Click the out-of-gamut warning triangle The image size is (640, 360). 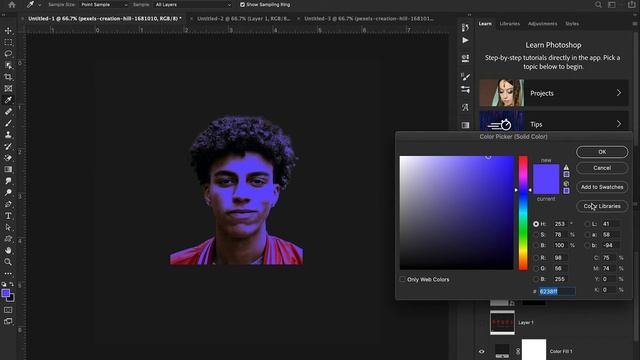[x=566, y=167]
